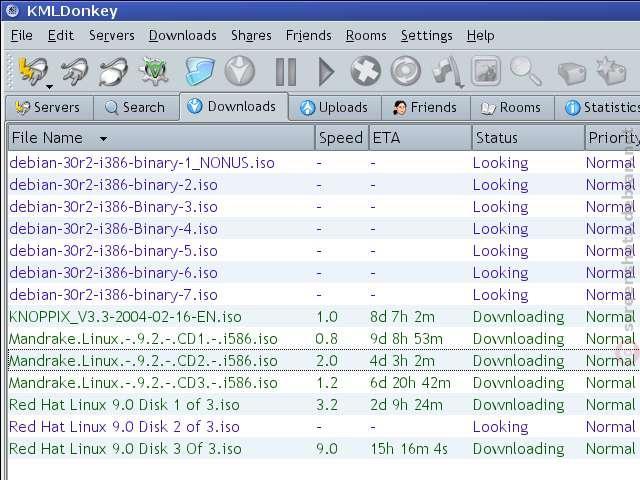The image size is (640, 480).
Task: Click the tag with star toolbar icon
Action: coord(611,71)
